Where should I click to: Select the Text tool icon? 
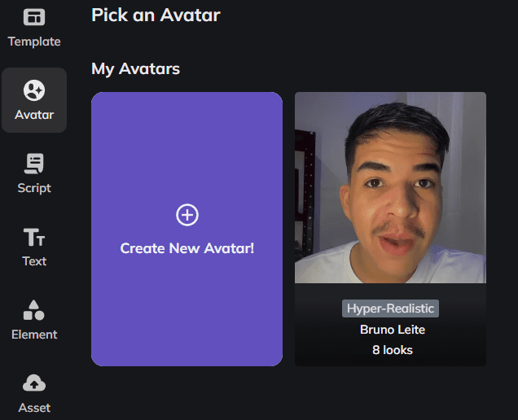pyautogui.click(x=34, y=237)
